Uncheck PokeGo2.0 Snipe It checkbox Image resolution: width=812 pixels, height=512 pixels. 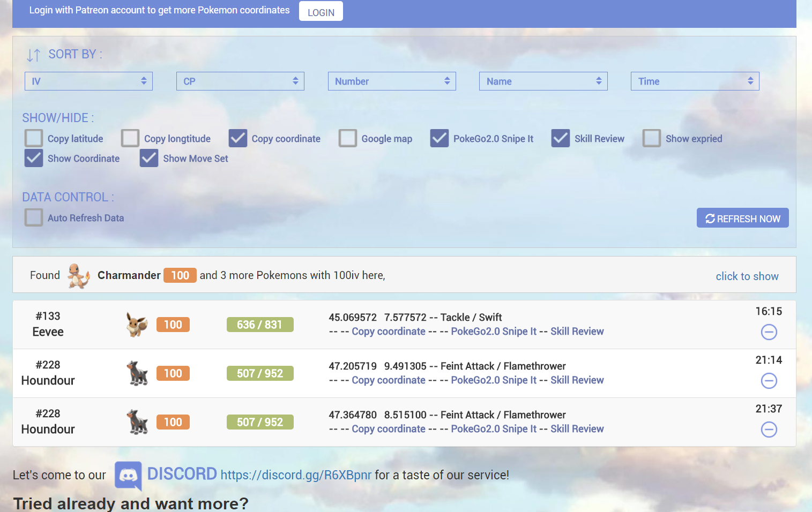coord(439,138)
